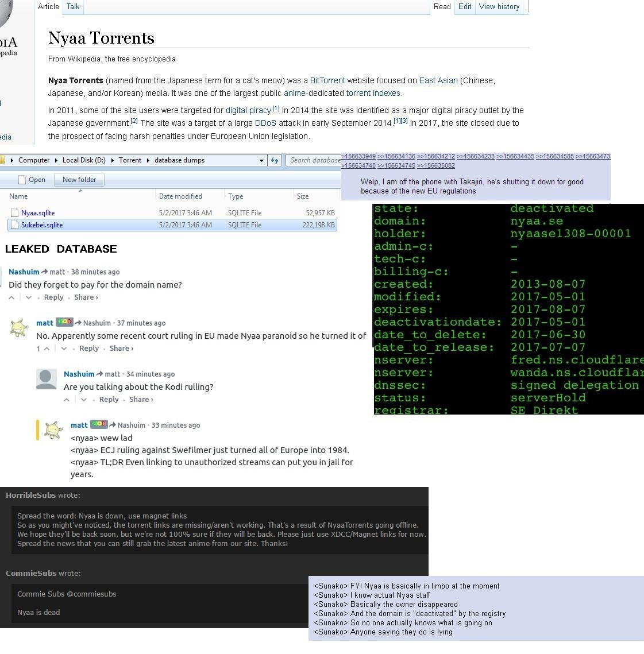
Task: Downvote matt's 37 minutes ago comment
Action: point(64,349)
